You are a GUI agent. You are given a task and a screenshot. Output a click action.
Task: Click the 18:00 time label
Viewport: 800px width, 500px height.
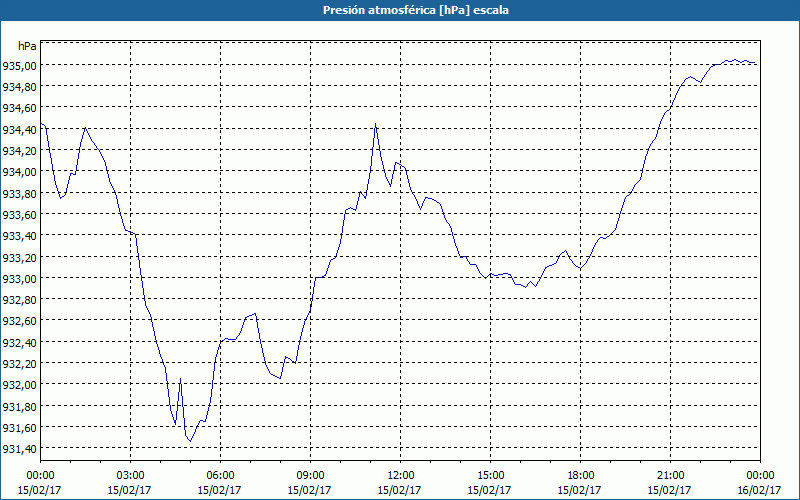coord(580,476)
